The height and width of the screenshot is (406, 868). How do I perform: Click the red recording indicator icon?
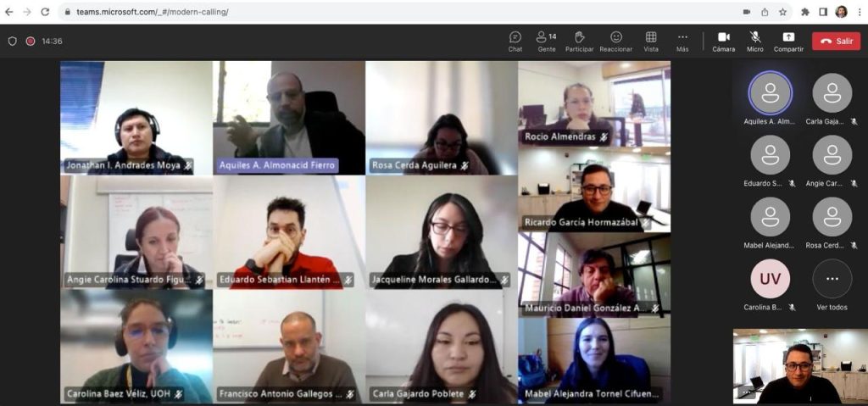pyautogui.click(x=31, y=41)
